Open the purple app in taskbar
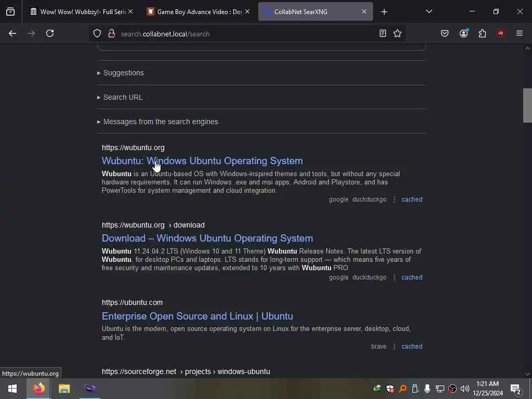The height and width of the screenshot is (399, 532). [89, 389]
